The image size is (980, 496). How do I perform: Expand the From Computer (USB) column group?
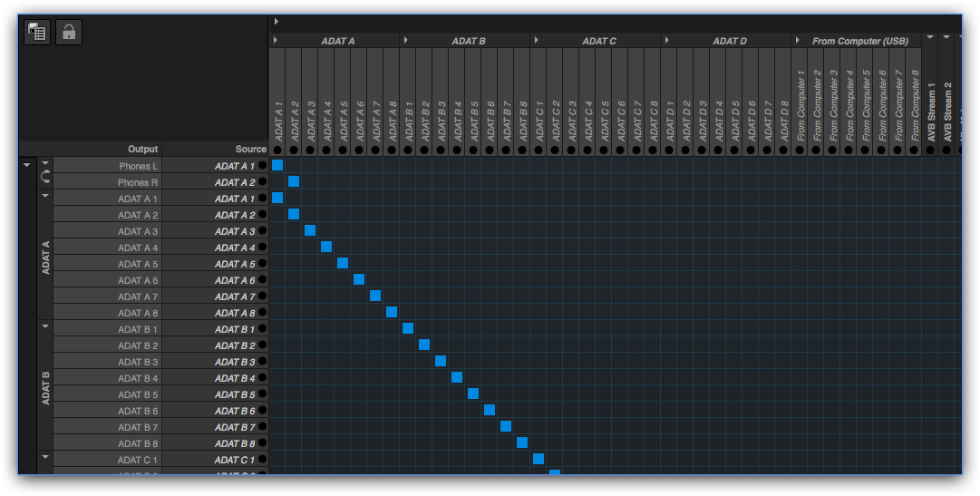tap(797, 41)
